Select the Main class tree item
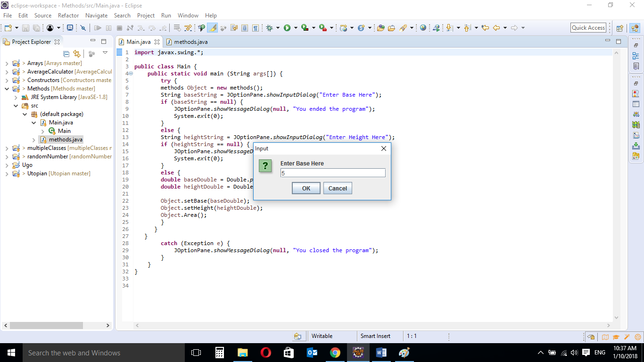644x362 pixels. click(x=60, y=131)
